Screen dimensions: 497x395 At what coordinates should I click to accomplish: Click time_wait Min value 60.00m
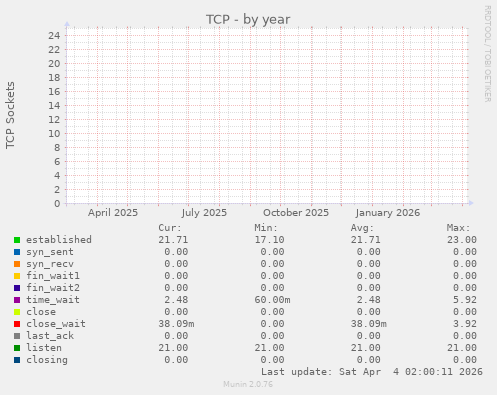coord(272,300)
